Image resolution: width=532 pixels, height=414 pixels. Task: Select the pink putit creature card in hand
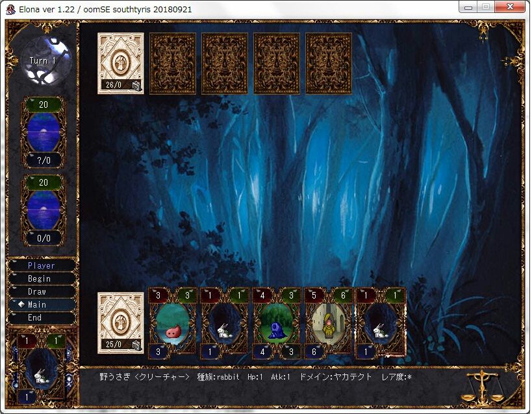pos(173,323)
